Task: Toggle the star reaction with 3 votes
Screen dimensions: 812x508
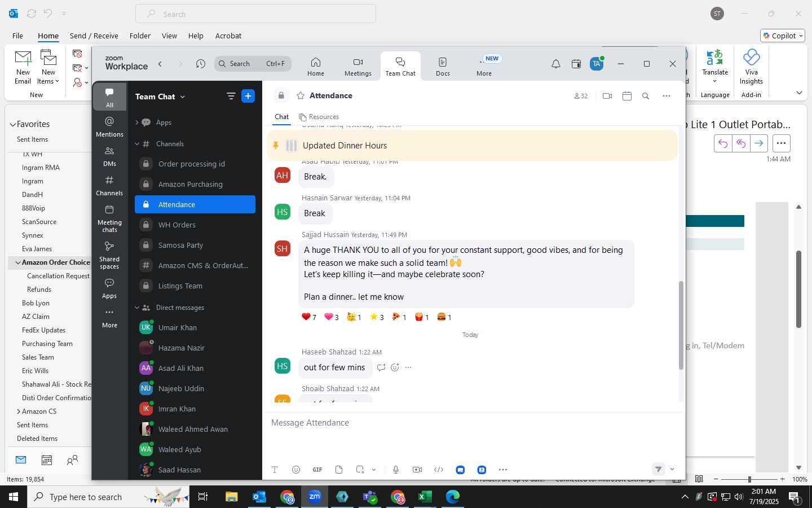Action: (377, 317)
